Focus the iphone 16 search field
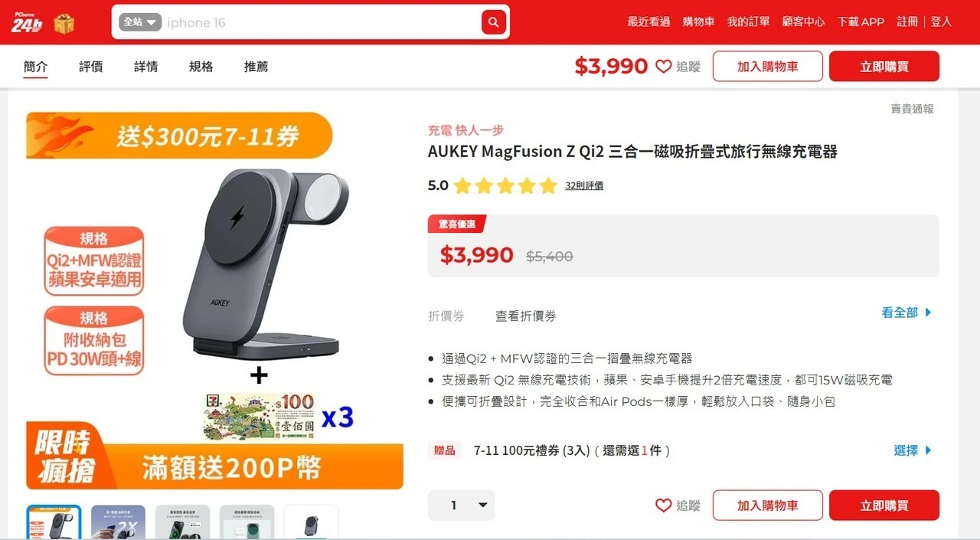This screenshot has width=980, height=540. [322, 22]
